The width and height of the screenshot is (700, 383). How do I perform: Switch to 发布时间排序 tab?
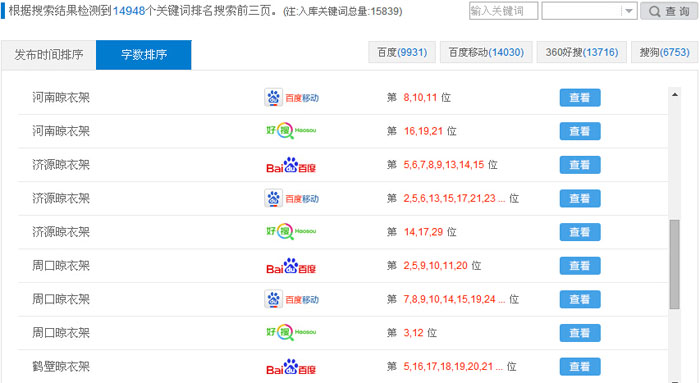click(x=49, y=55)
